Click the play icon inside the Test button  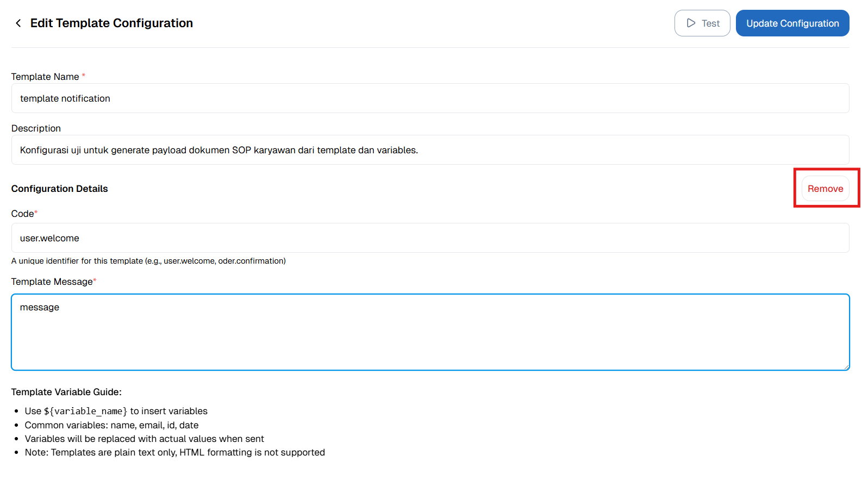click(691, 23)
